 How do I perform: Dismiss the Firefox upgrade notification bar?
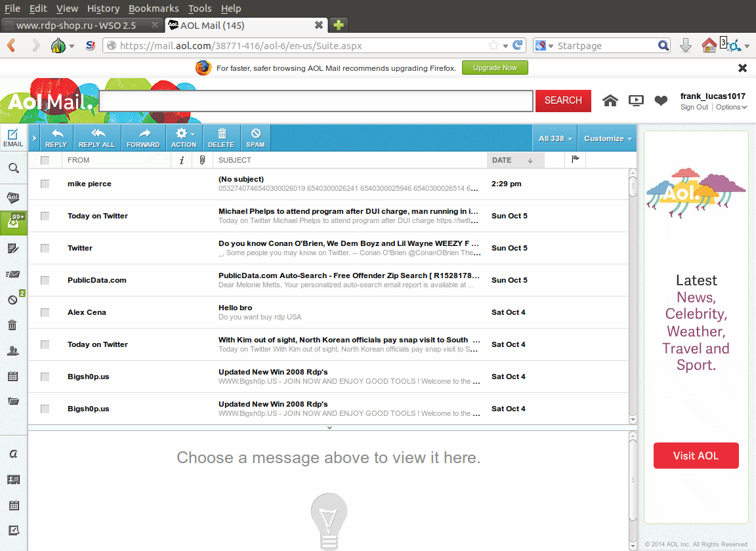[742, 68]
